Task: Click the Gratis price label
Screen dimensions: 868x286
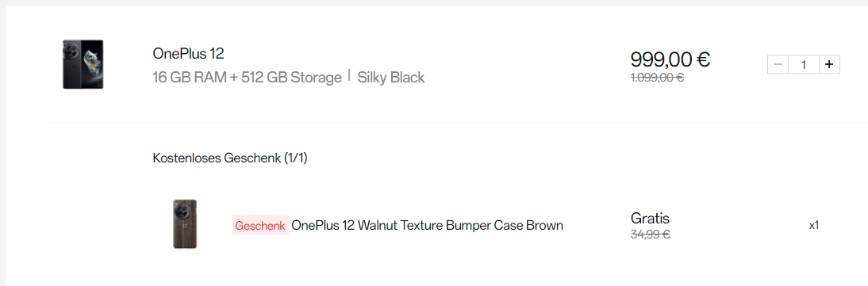Action: (650, 218)
